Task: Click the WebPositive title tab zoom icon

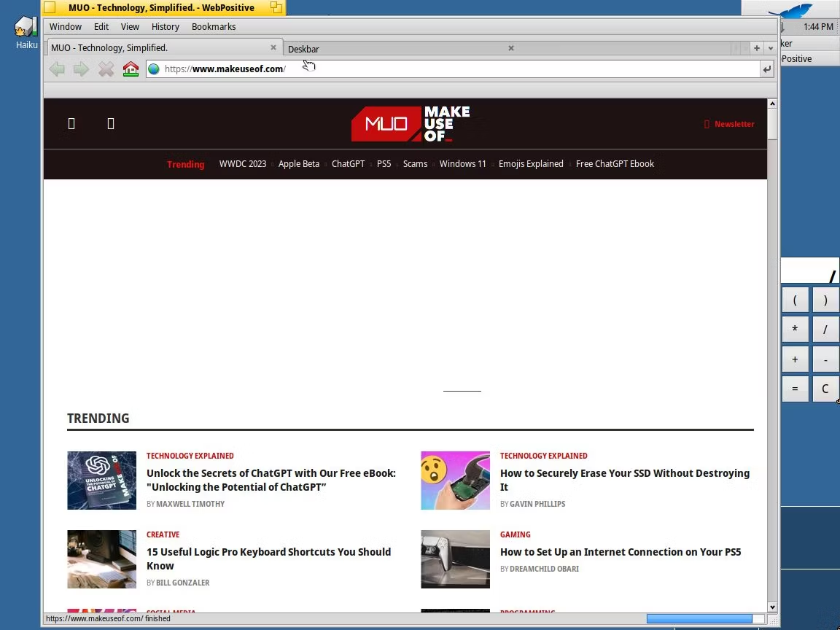Action: click(276, 7)
